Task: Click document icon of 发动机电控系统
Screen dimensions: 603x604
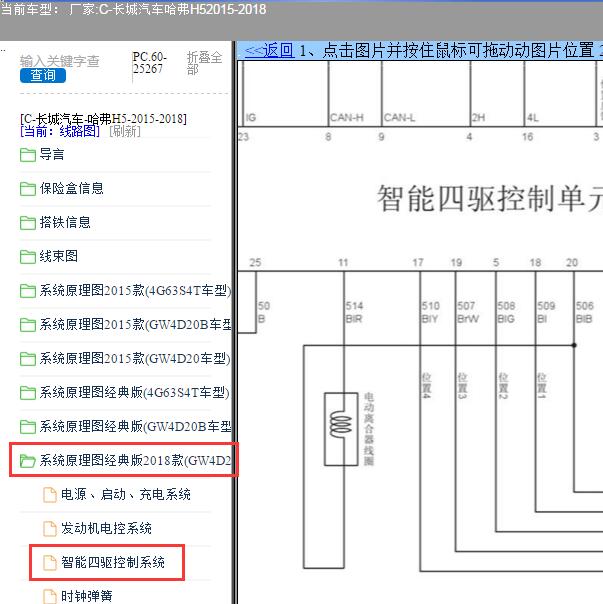Action: coord(50,528)
